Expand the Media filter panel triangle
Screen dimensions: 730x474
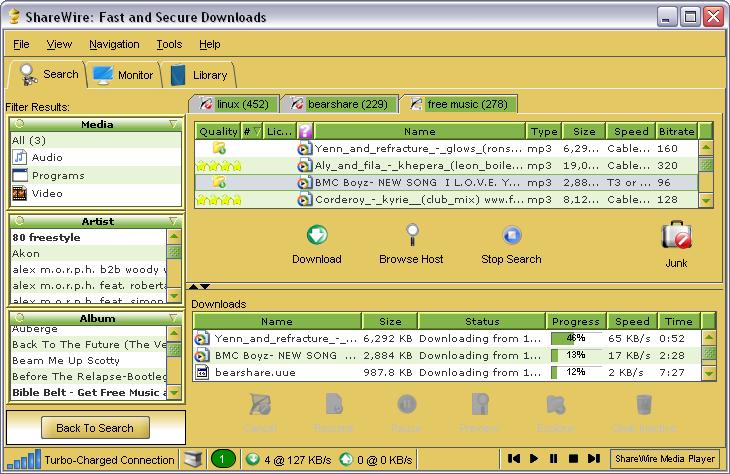tap(173, 125)
